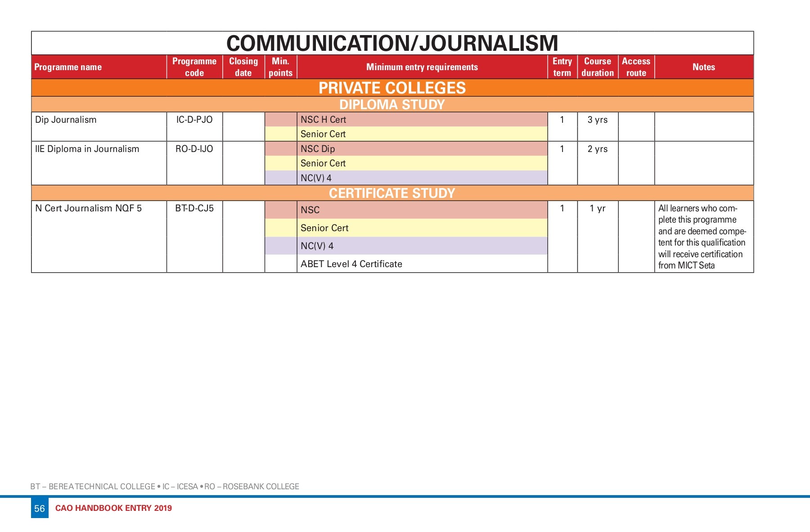Screen dimensions: 810x532
Task: Select programme code IC-D-PJO
Action: point(194,120)
